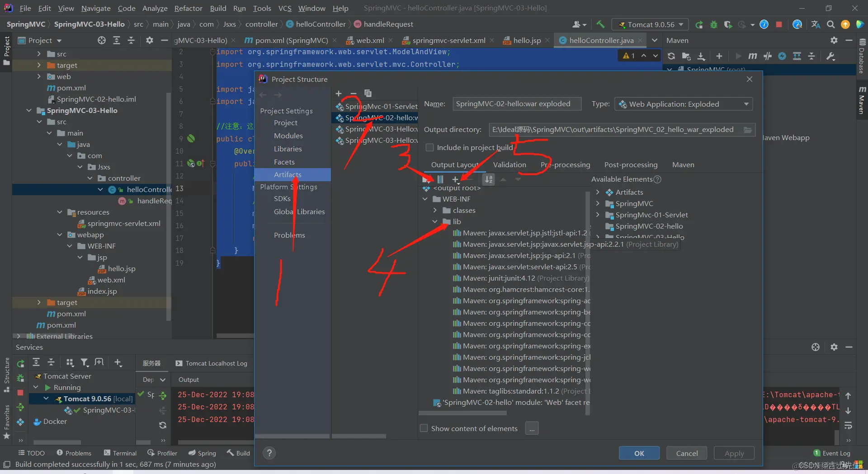The height and width of the screenshot is (474, 868).
Task: Reload all Maven projects
Action: (671, 56)
